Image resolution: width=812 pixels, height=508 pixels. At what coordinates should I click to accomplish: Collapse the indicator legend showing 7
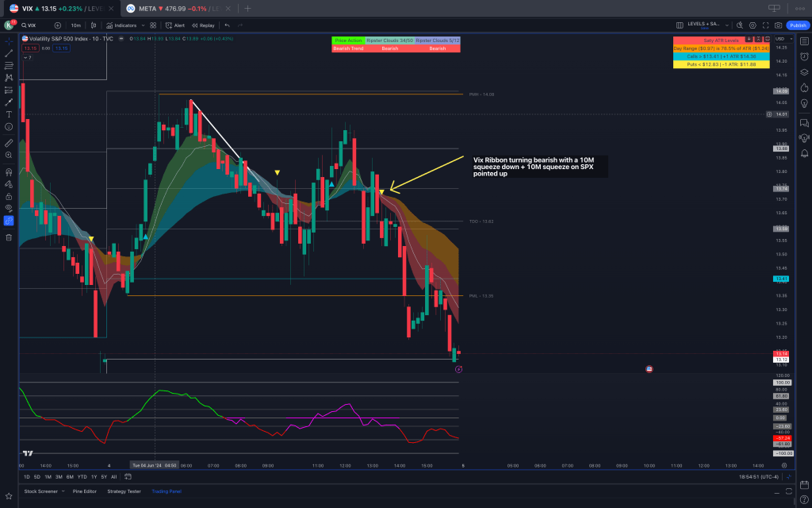pyautogui.click(x=27, y=57)
